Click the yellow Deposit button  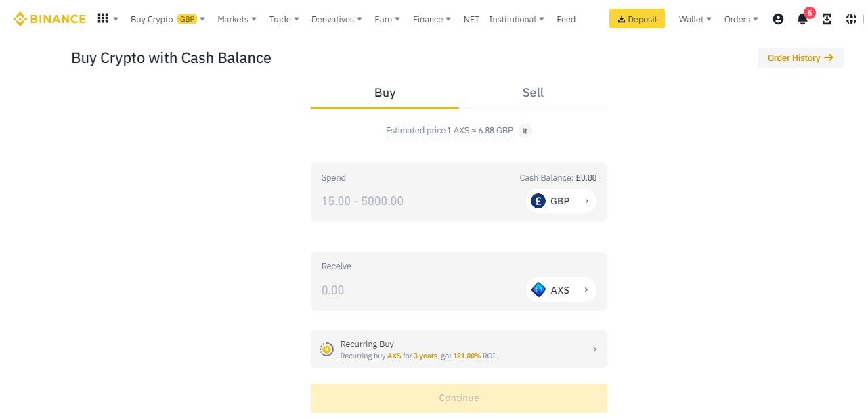click(x=636, y=19)
